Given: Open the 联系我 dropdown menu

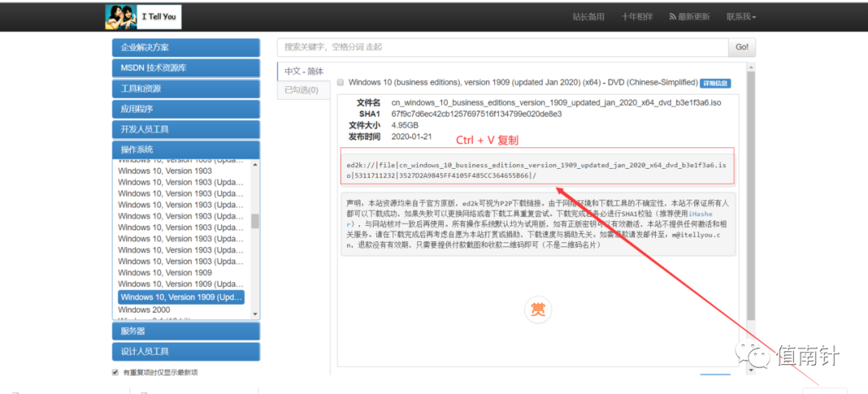Looking at the screenshot, I should (741, 17).
